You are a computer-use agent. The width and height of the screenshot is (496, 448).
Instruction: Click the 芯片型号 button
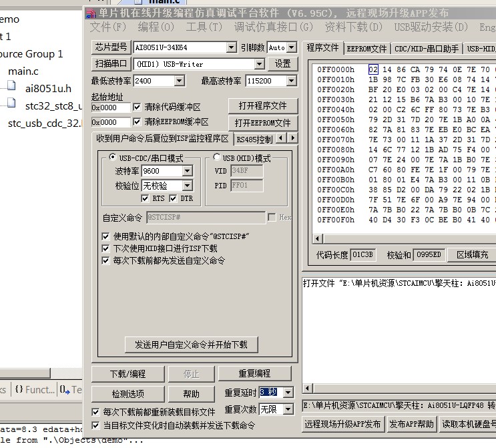pyautogui.click(x=111, y=47)
